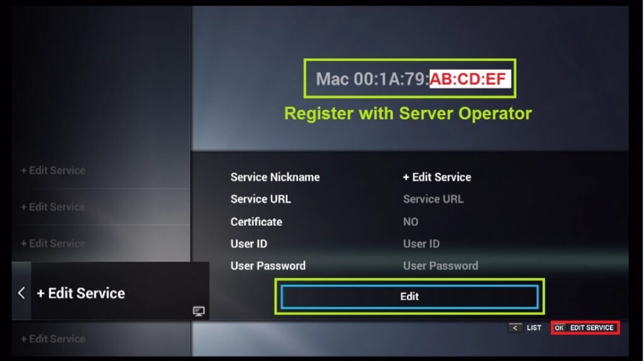Click the 'Register with Server Operator' text
The width and height of the screenshot is (644, 361).
(x=408, y=113)
